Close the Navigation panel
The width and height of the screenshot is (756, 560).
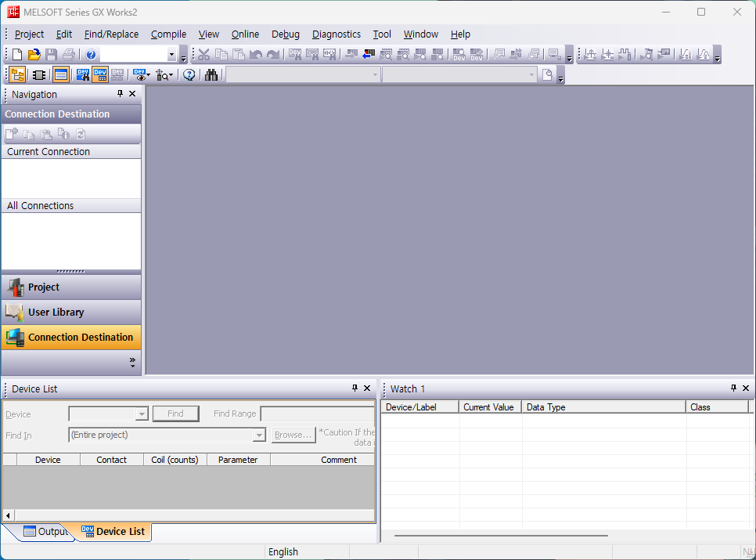tap(132, 93)
